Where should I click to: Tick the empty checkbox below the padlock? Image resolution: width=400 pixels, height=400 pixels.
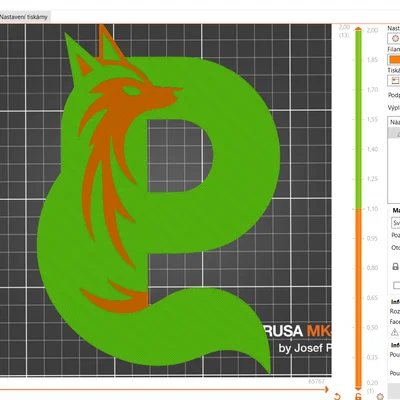coord(396,285)
